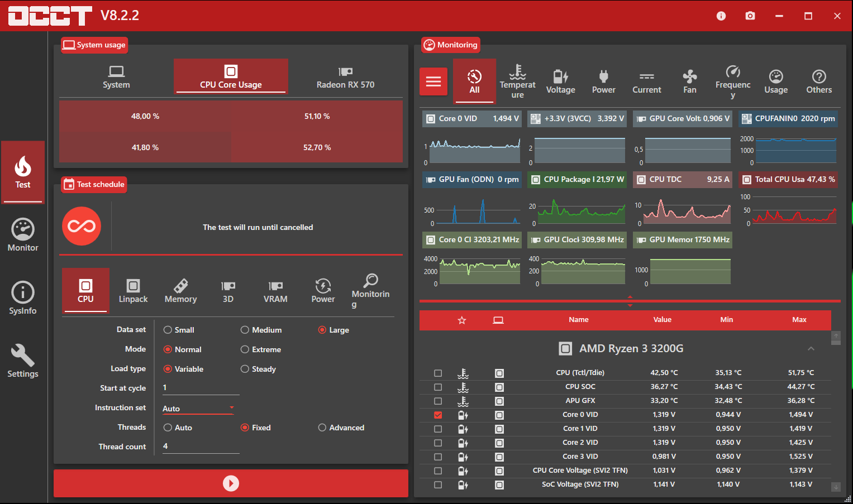The height and width of the screenshot is (504, 853).
Task: Show Temperature sensors tab
Action: 517,81
